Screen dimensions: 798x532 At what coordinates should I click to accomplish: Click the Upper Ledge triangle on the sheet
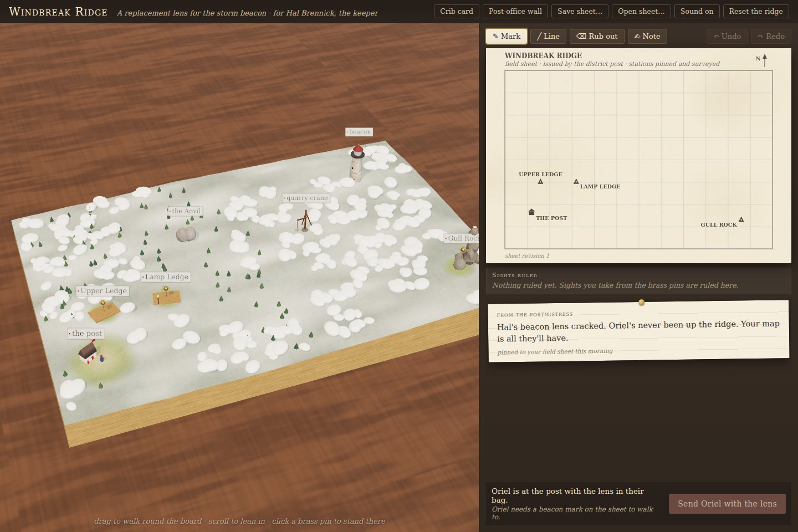(x=540, y=181)
